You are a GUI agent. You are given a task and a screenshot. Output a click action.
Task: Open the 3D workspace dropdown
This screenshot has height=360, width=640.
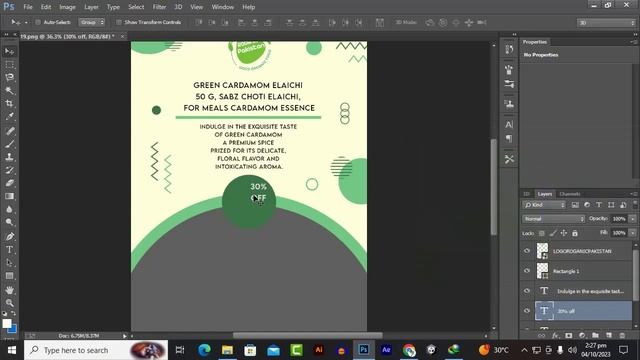pyautogui.click(x=607, y=22)
